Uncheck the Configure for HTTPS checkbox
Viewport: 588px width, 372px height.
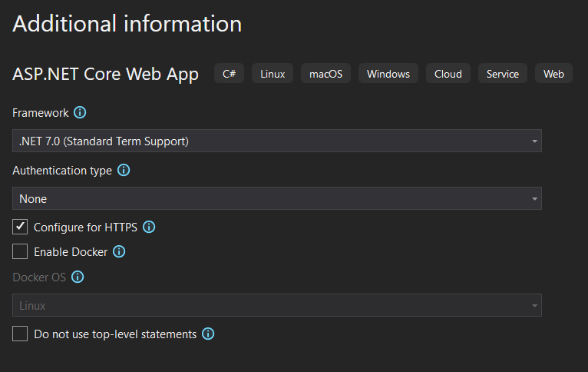click(20, 228)
